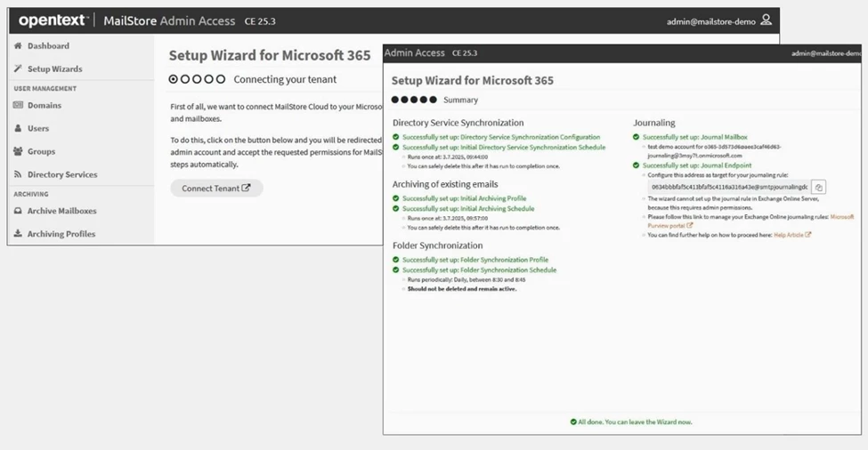Image resolution: width=868 pixels, height=450 pixels.
Task: Click the opentext logo
Action: [53, 20]
